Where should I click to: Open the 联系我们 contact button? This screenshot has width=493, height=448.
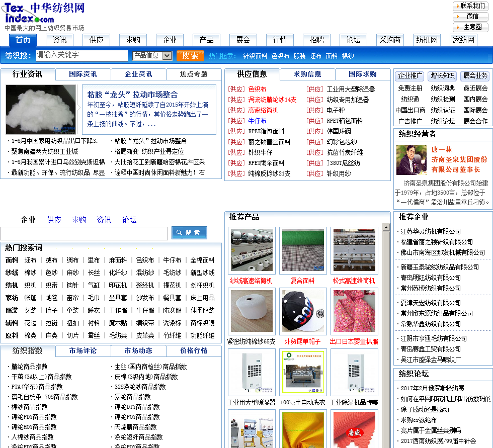471,6
